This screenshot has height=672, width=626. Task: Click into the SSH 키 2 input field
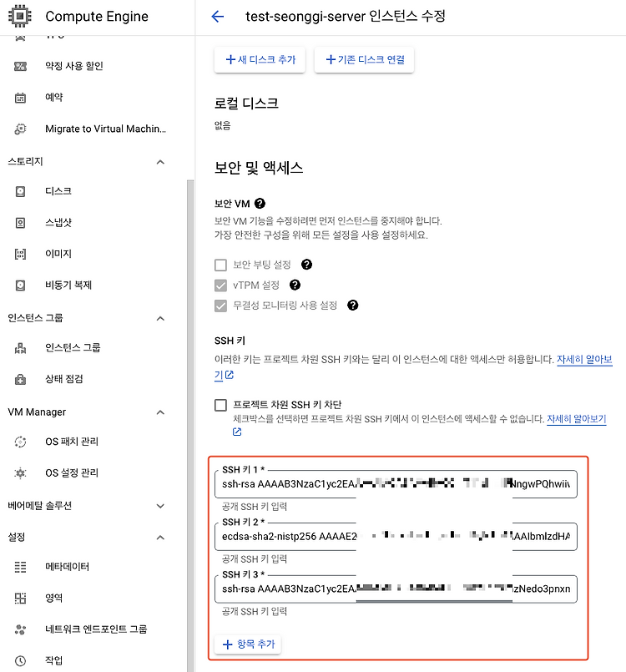396,537
